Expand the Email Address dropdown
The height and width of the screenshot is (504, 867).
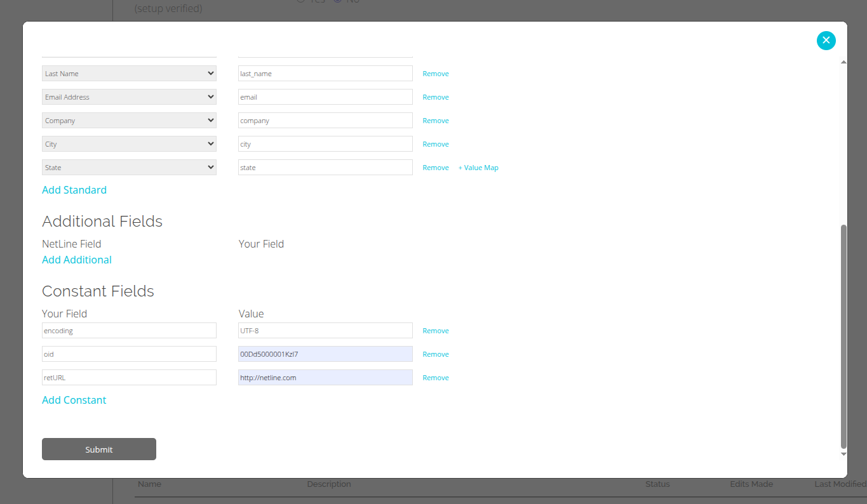(x=129, y=97)
